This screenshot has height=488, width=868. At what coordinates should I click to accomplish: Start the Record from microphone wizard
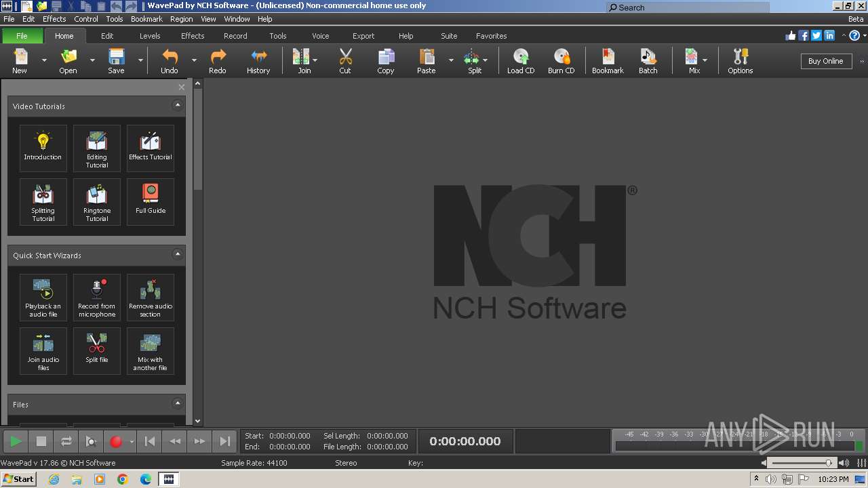[x=97, y=297]
